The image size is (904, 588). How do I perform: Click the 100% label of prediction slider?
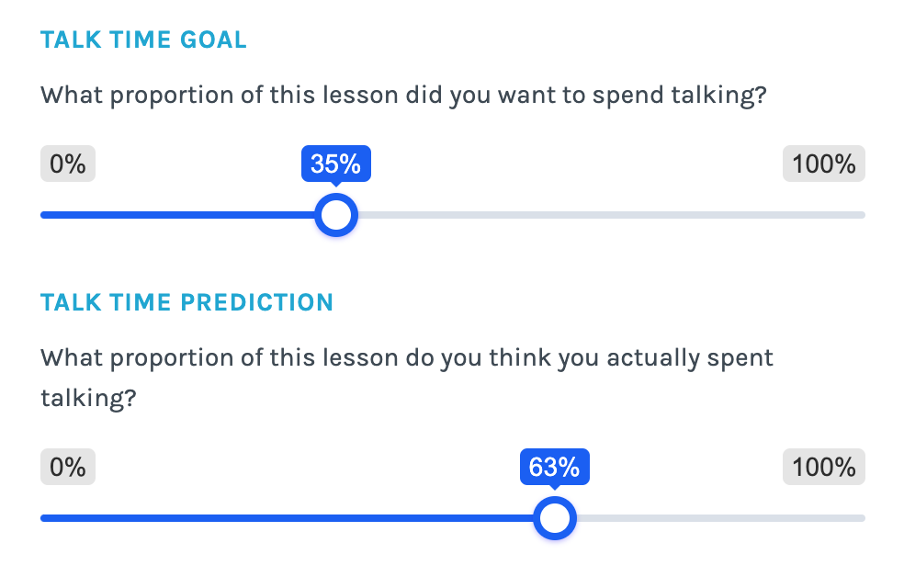(x=824, y=467)
